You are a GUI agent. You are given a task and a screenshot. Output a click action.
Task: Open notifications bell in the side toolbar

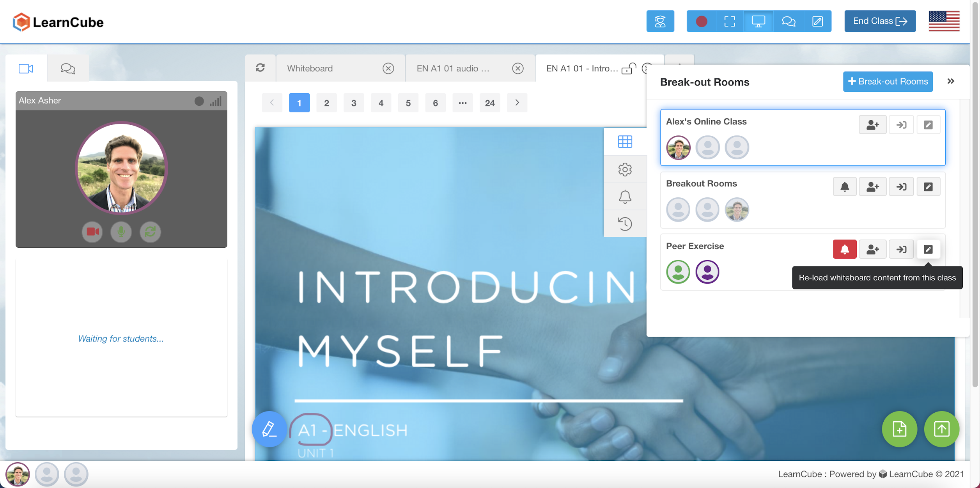click(625, 197)
